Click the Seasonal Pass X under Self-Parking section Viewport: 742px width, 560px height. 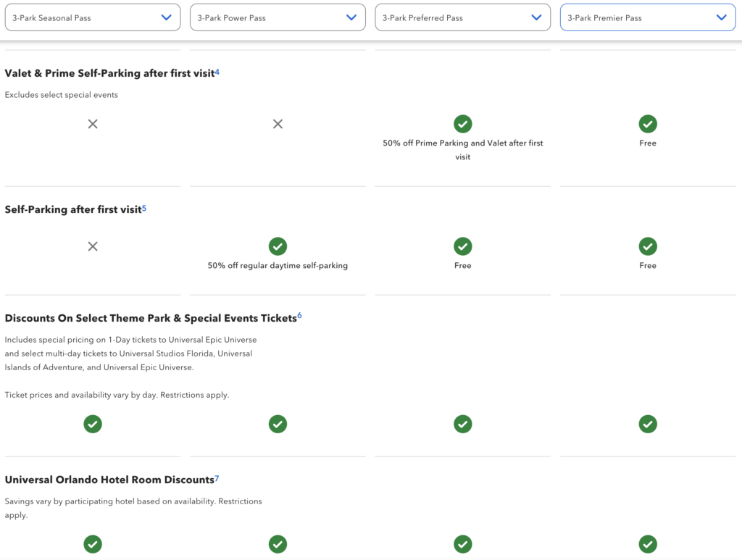[x=93, y=246]
